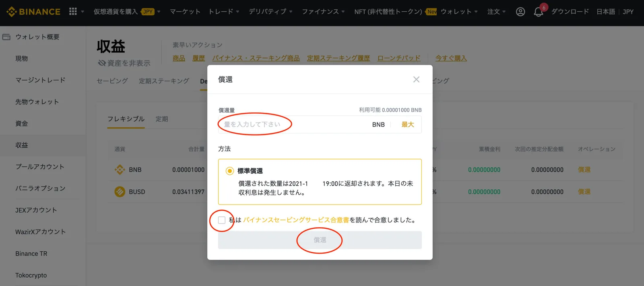Image resolution: width=644 pixels, height=286 pixels.
Task: Change currency via JPY in header
Action: click(x=628, y=12)
